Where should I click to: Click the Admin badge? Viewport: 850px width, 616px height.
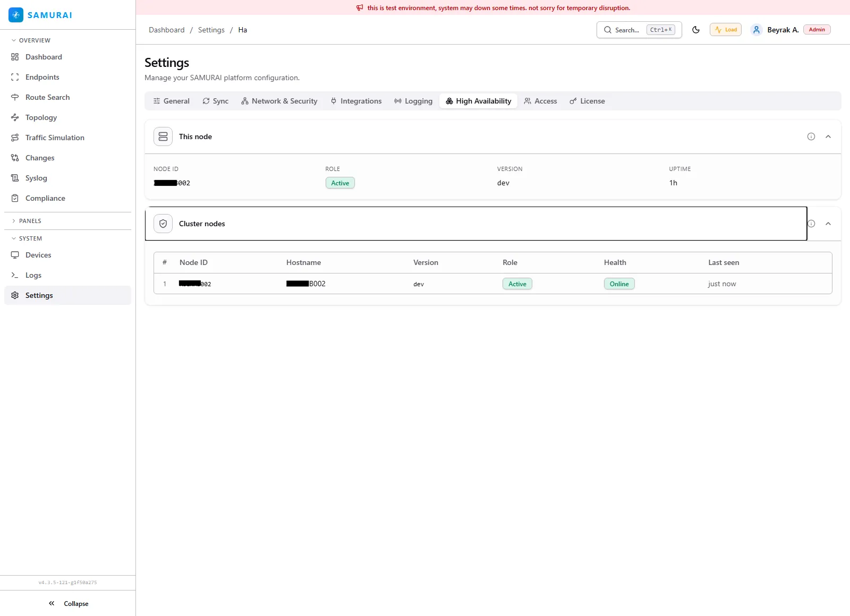(x=817, y=30)
